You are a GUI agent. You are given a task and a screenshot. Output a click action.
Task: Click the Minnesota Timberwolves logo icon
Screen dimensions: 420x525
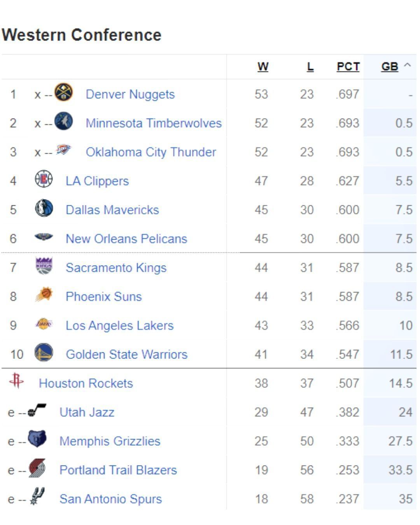coord(64,121)
